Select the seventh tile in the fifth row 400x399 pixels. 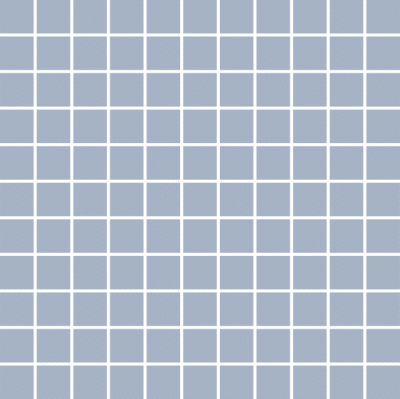(x=237, y=163)
